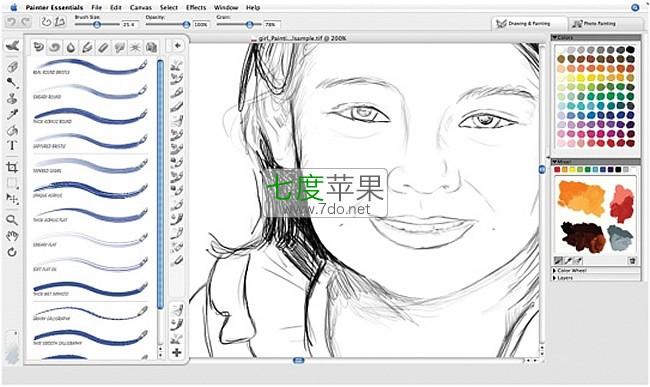This screenshot has height=387, width=650.
Task: Open the pencil brush category tab
Action: point(87,47)
